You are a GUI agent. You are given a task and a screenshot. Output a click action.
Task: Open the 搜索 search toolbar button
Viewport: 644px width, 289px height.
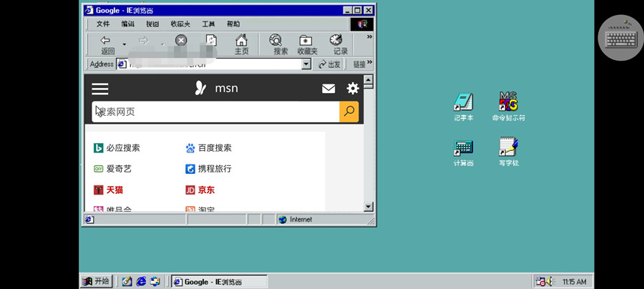281,45
